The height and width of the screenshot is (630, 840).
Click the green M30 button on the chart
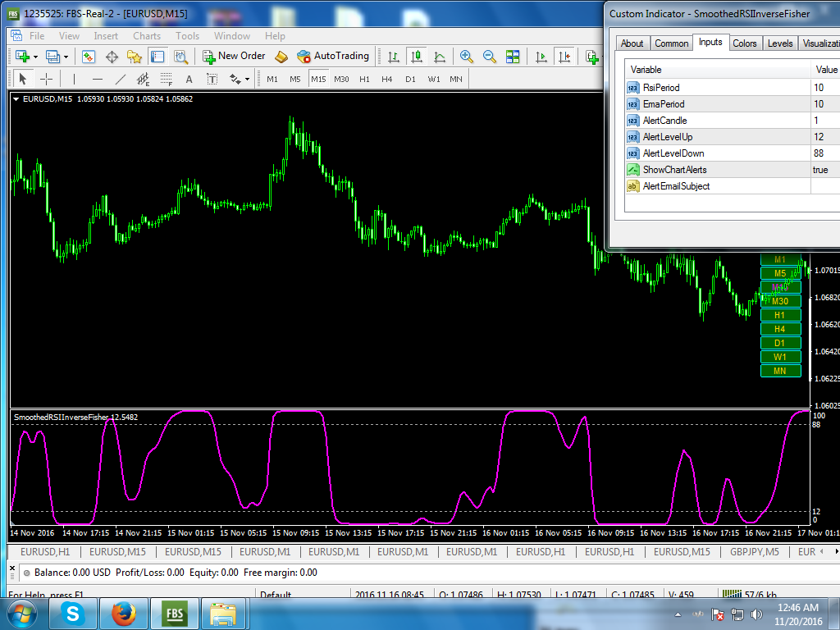pyautogui.click(x=781, y=301)
